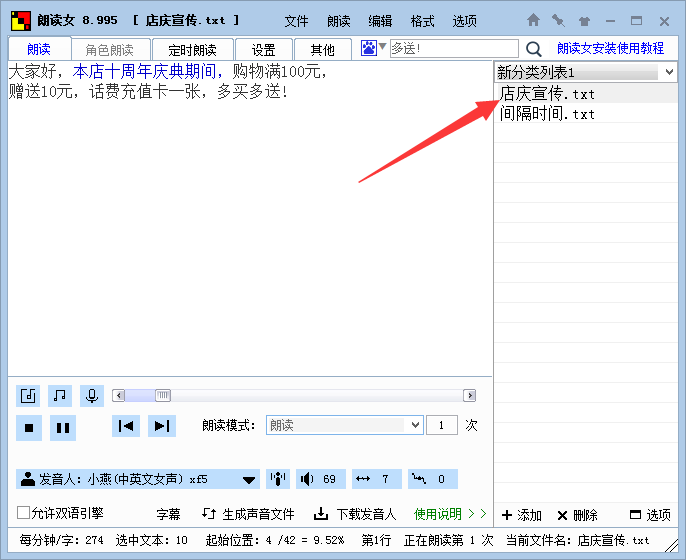Open the 朗读女安装使用教程 link

pos(610,48)
